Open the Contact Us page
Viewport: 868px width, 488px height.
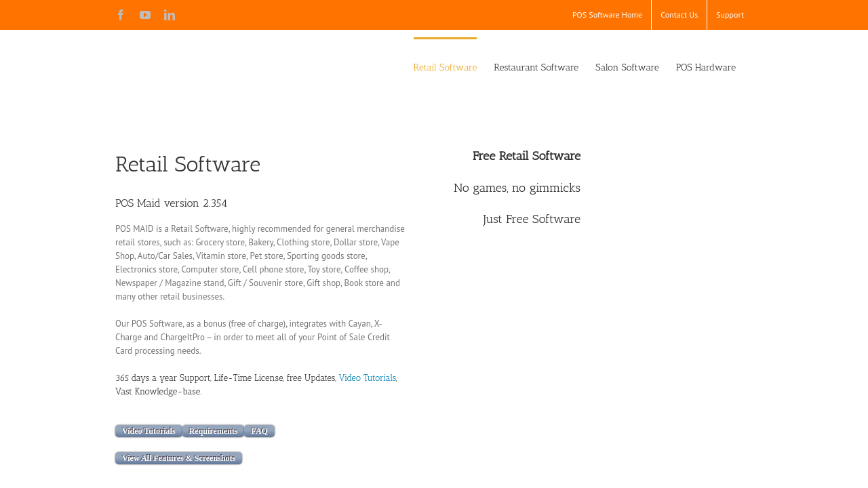(x=679, y=15)
